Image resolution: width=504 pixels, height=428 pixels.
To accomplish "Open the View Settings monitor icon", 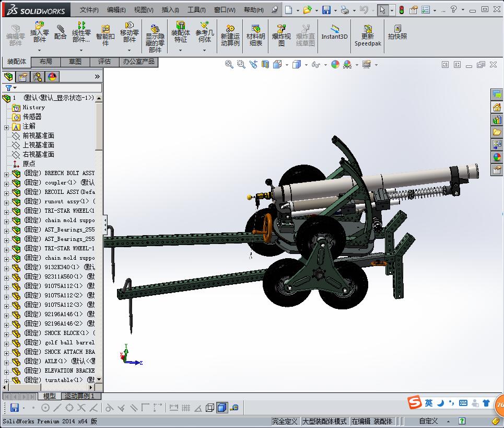I will (x=367, y=64).
